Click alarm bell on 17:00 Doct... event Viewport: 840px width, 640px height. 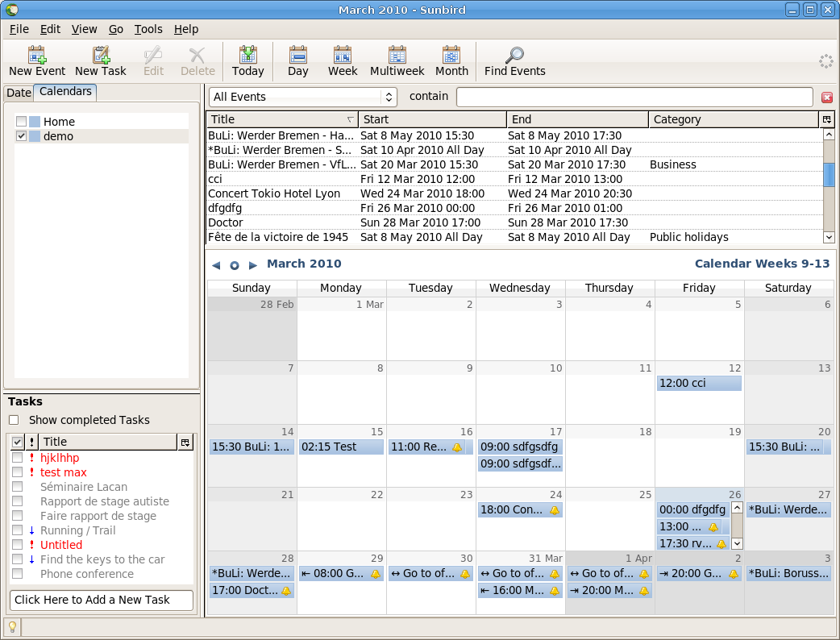coord(286,591)
